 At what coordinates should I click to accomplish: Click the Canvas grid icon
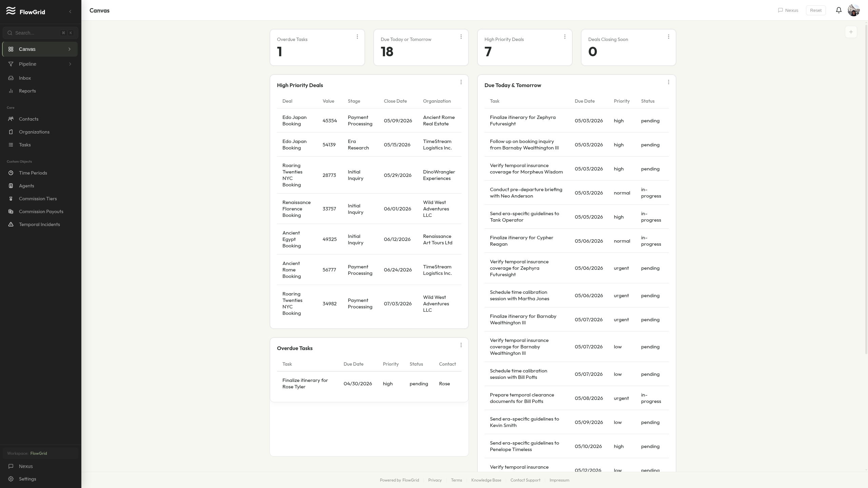click(11, 49)
